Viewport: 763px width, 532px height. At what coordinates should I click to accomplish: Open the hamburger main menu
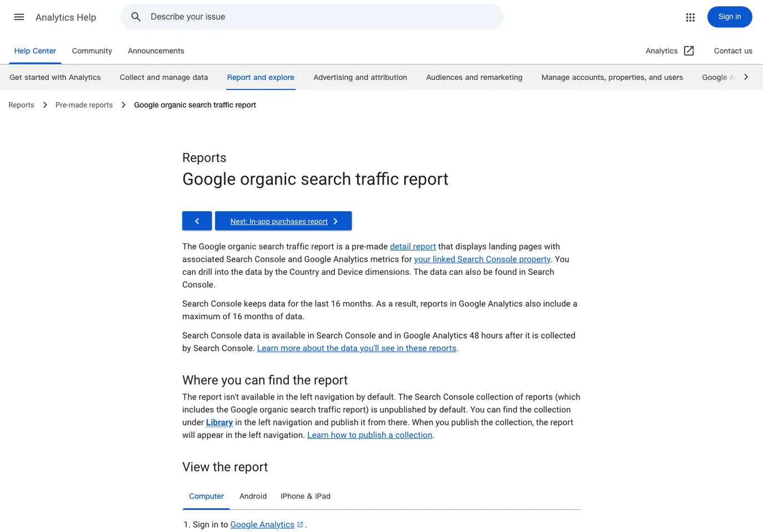19,17
